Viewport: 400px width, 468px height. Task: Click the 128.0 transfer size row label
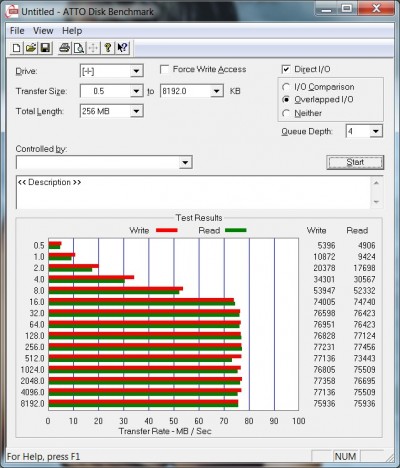35,336
